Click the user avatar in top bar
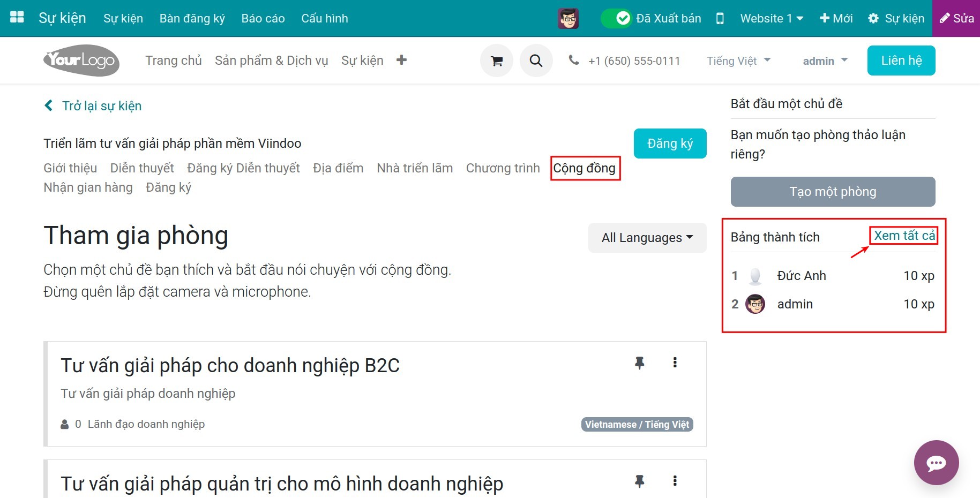The width and height of the screenshot is (980, 498). tap(568, 18)
